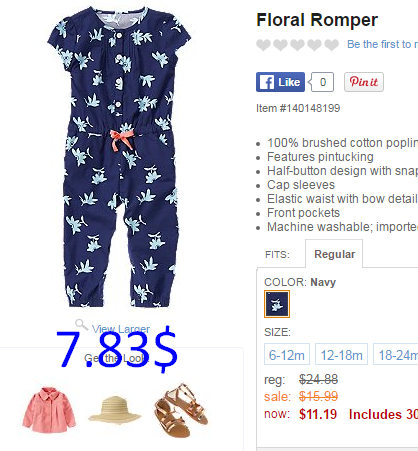Open the View Larger link
418x451 pixels.
click(121, 329)
